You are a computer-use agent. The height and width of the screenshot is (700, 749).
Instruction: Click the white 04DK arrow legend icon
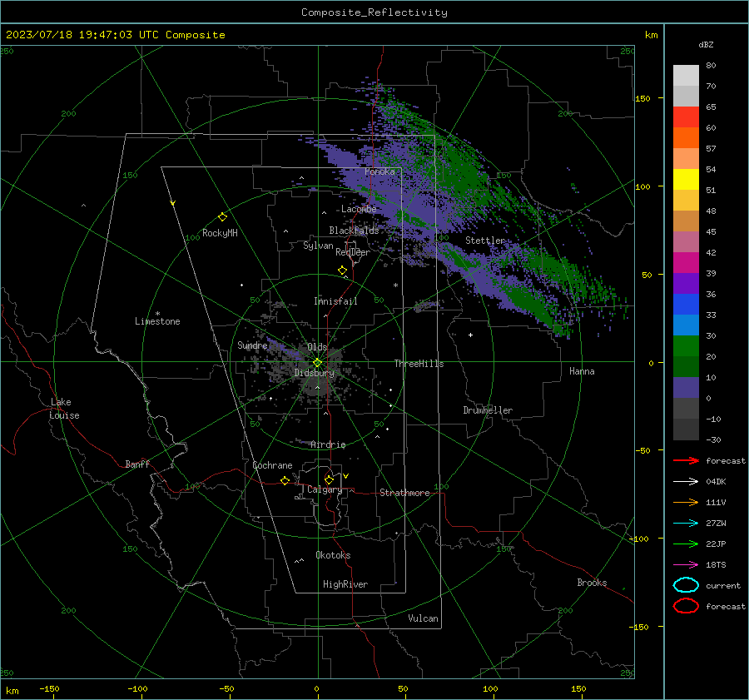[x=686, y=481]
